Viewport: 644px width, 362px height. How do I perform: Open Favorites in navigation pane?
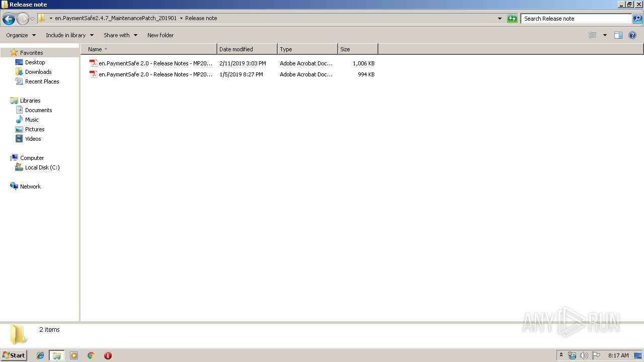tap(31, 53)
